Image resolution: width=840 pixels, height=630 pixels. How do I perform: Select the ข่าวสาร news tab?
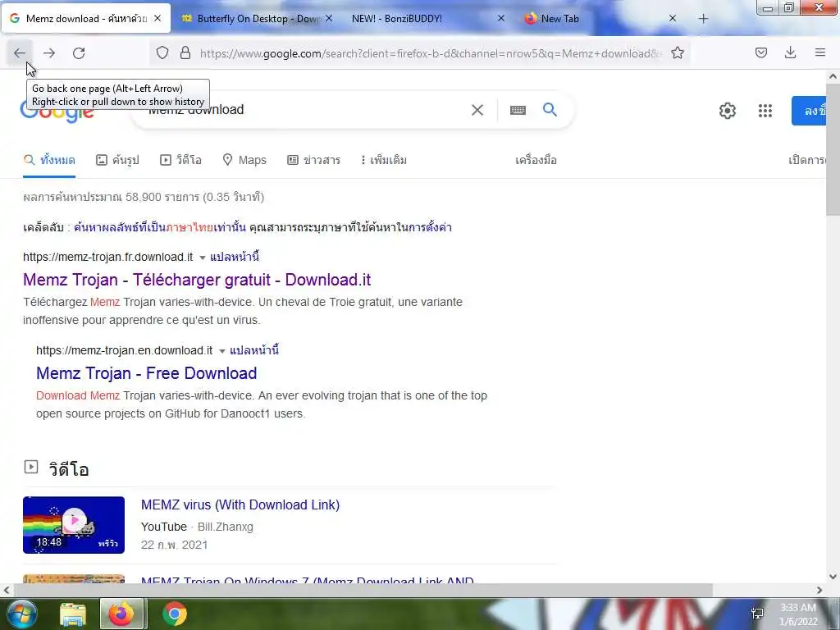coord(313,160)
